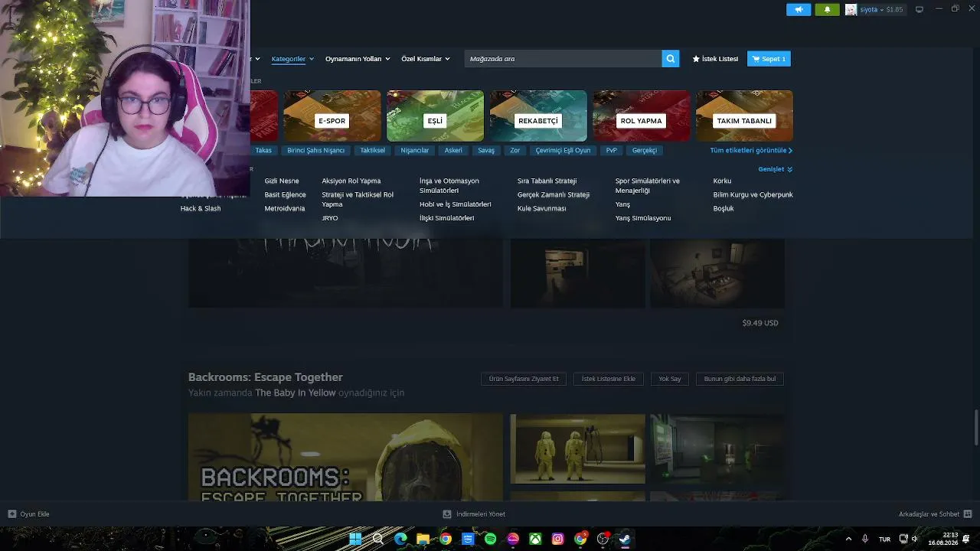Open Windows notification bell in tray
The image size is (980, 551).
[966, 539]
